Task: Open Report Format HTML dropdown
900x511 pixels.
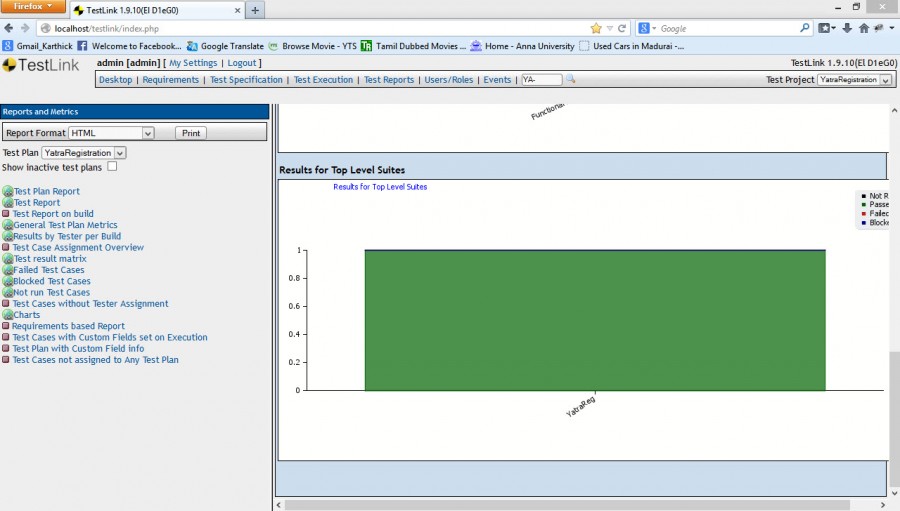Action: (x=111, y=133)
